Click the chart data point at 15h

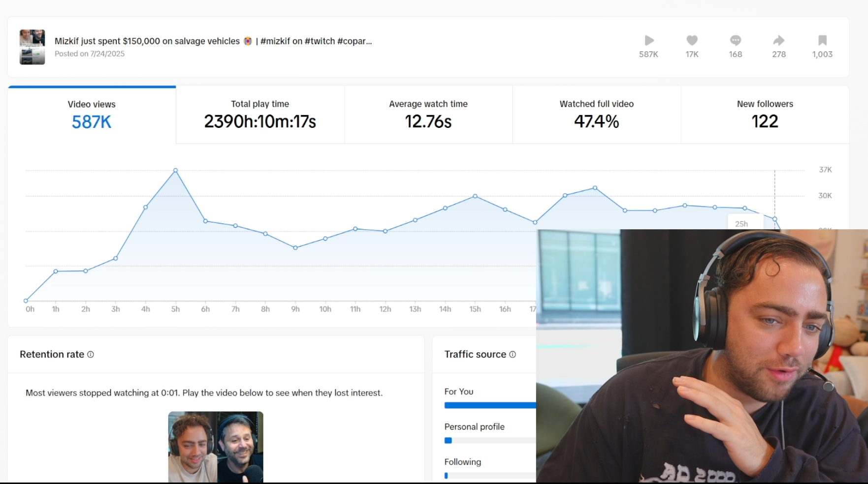(475, 196)
